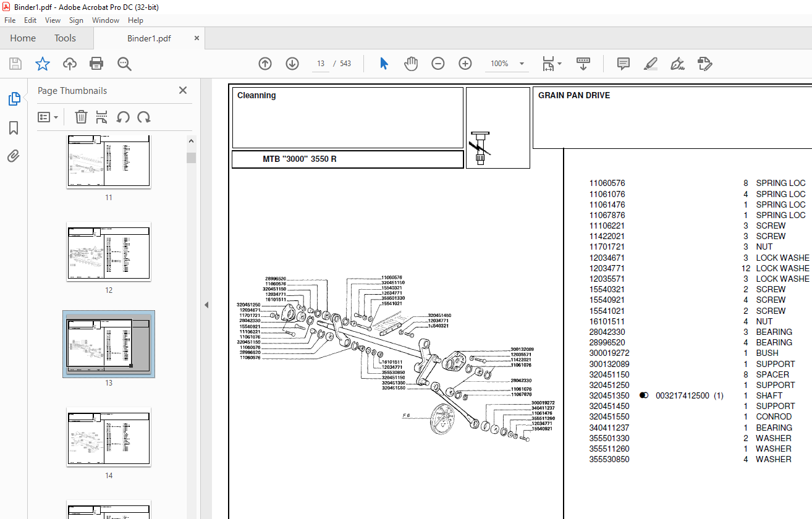Viewport: 812px width, 519px height.
Task: Open thumbnail options dropdown menu
Action: 48,117
